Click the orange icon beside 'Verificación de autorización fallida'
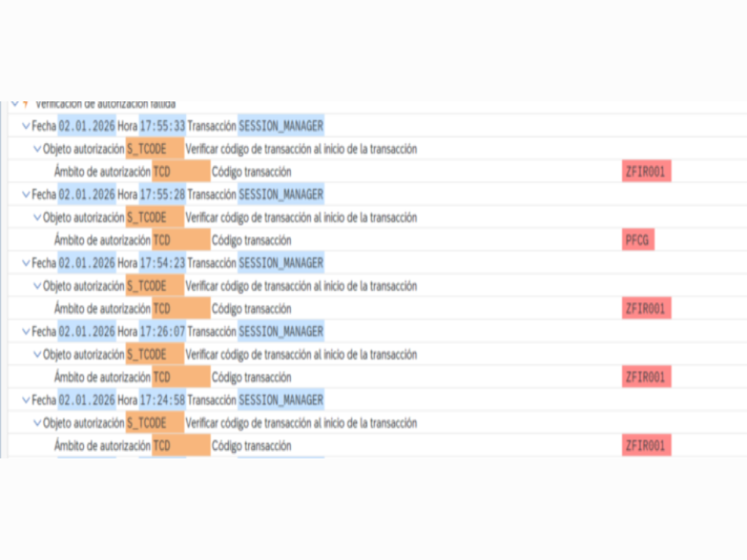The height and width of the screenshot is (560, 747). click(x=26, y=104)
